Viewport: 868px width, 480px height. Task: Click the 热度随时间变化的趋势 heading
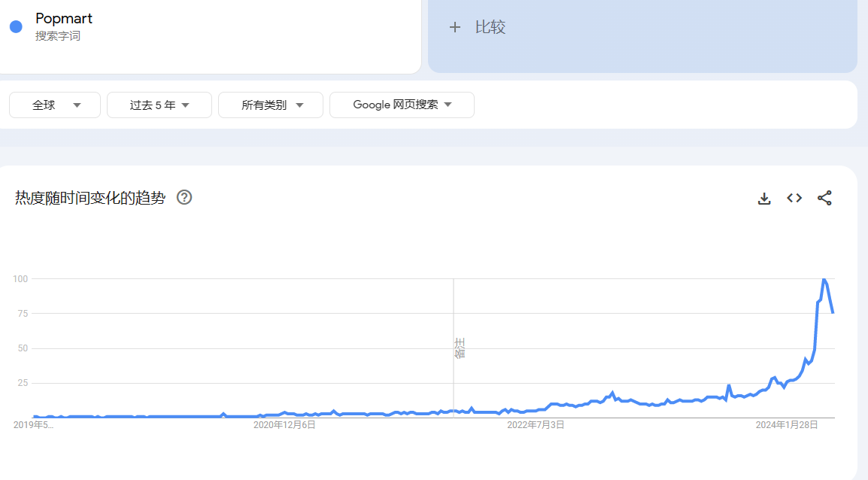click(90, 198)
